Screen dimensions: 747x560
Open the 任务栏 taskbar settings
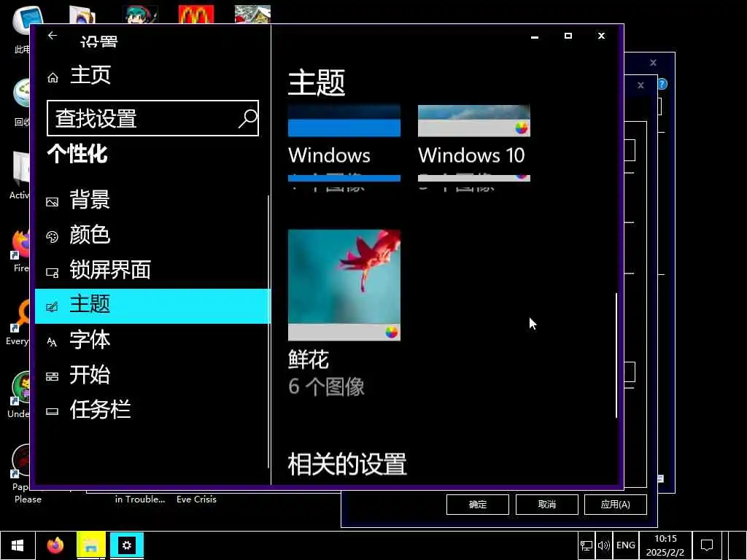(x=152, y=410)
